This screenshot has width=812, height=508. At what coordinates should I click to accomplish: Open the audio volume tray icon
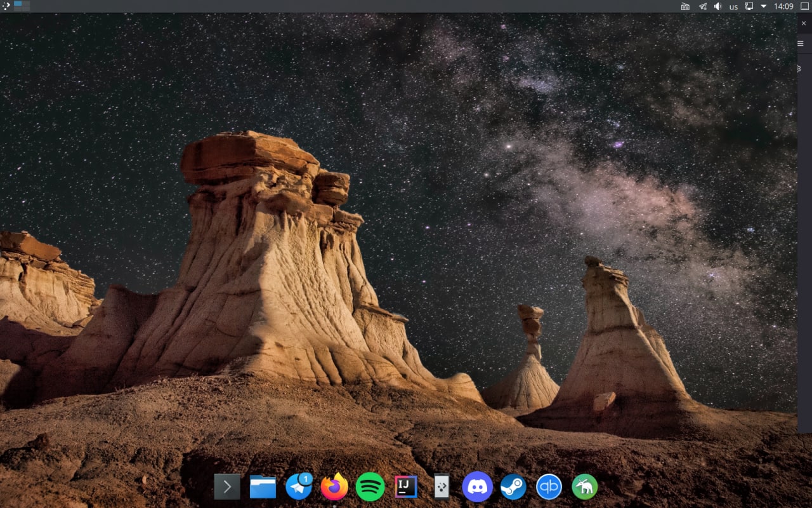point(717,6)
